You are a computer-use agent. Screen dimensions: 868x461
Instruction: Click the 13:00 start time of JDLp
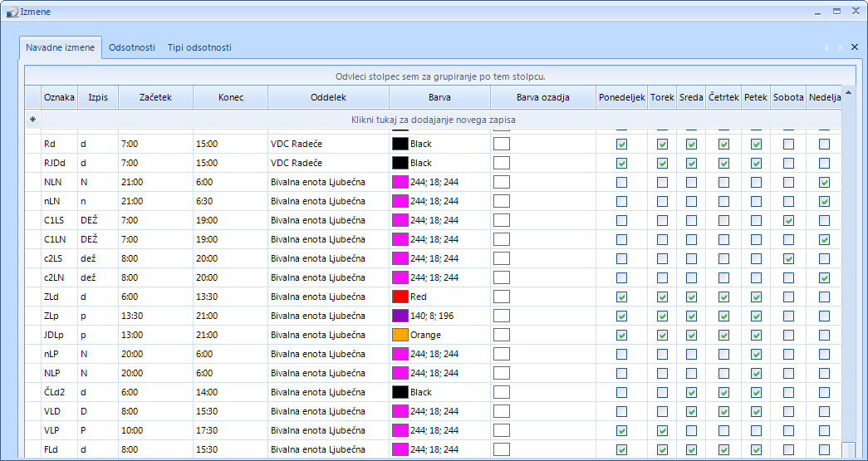pyautogui.click(x=155, y=335)
